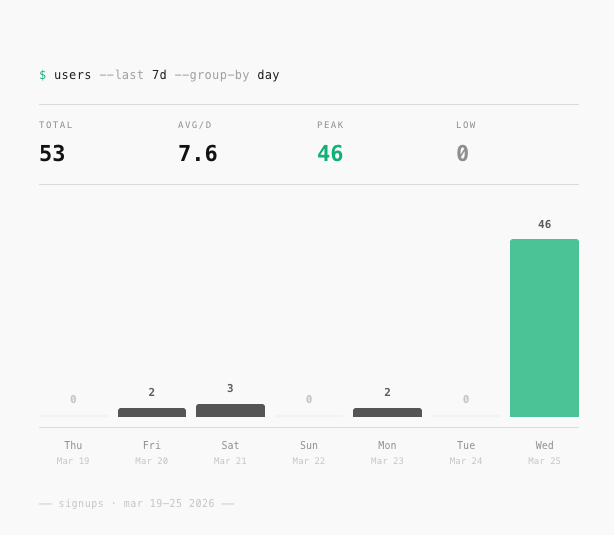Select the AVG/D value 7.6

pyautogui.click(x=197, y=153)
